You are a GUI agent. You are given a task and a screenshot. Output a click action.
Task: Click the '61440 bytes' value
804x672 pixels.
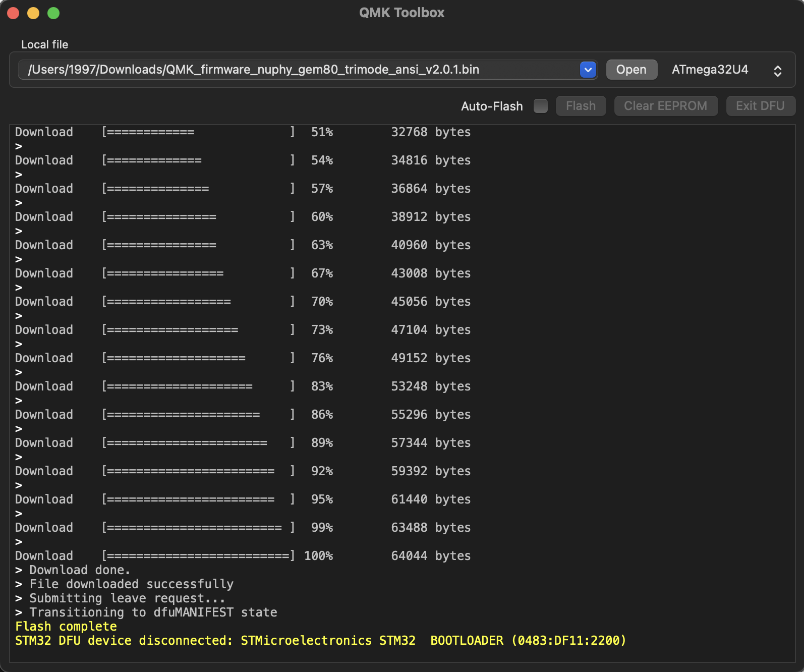(x=431, y=499)
